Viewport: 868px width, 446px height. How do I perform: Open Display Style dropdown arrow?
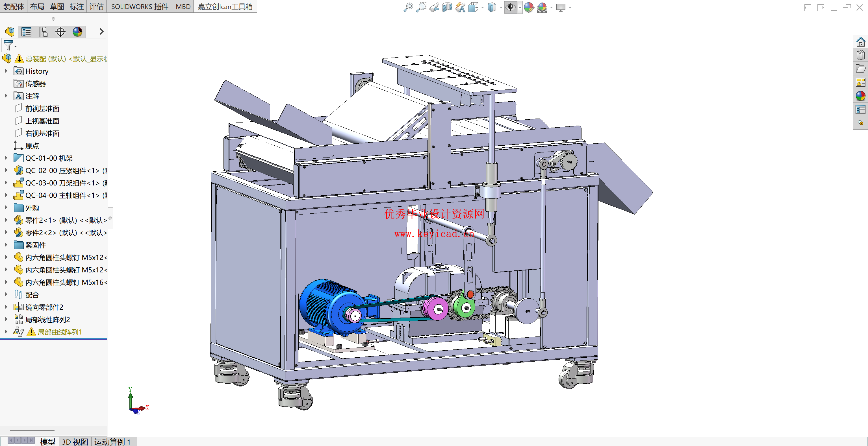click(501, 7)
